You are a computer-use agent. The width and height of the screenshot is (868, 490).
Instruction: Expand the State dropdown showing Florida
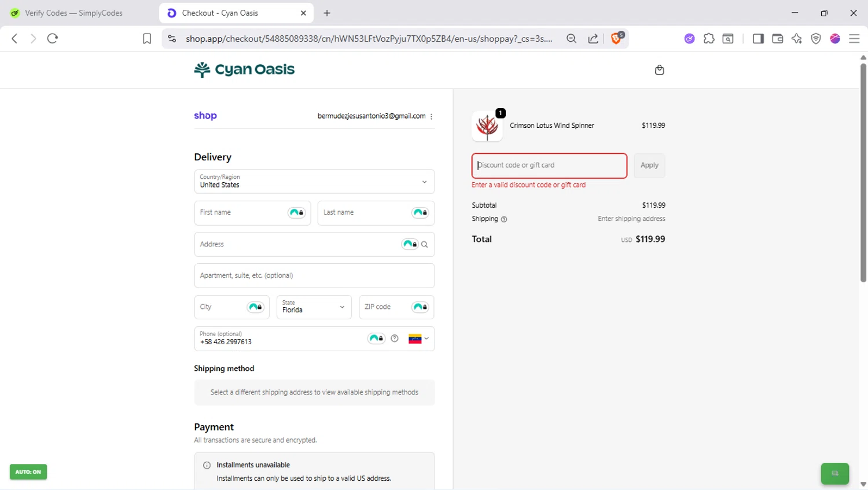point(314,307)
